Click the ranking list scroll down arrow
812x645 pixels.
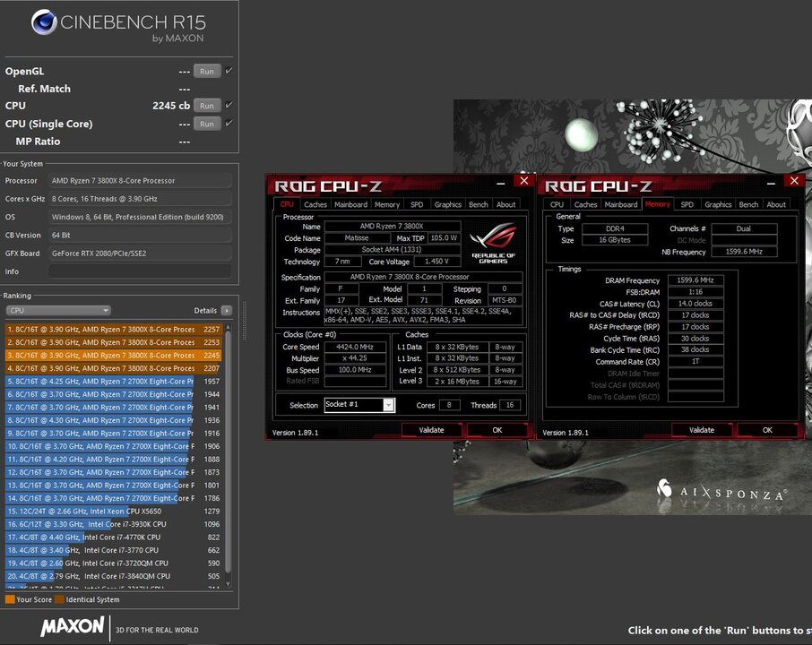tap(229, 584)
